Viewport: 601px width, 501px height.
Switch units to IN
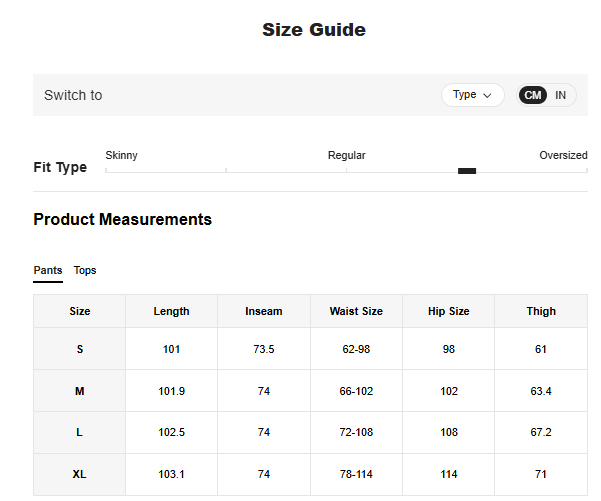561,95
